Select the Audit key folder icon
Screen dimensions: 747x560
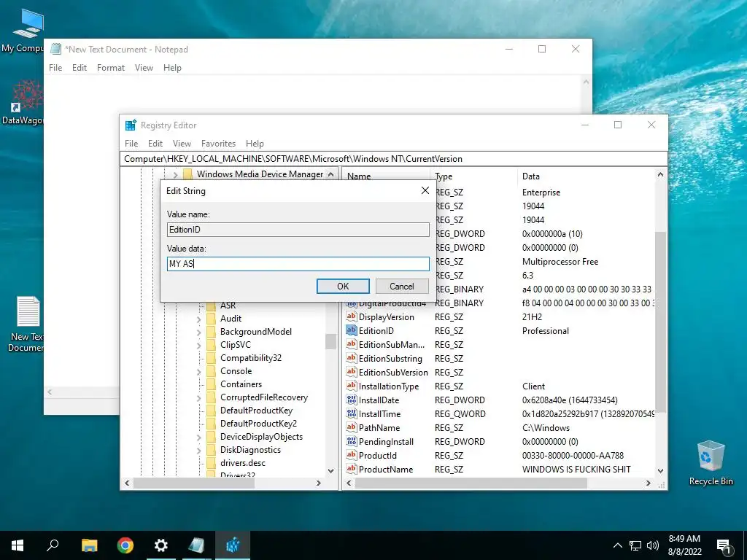(211, 319)
